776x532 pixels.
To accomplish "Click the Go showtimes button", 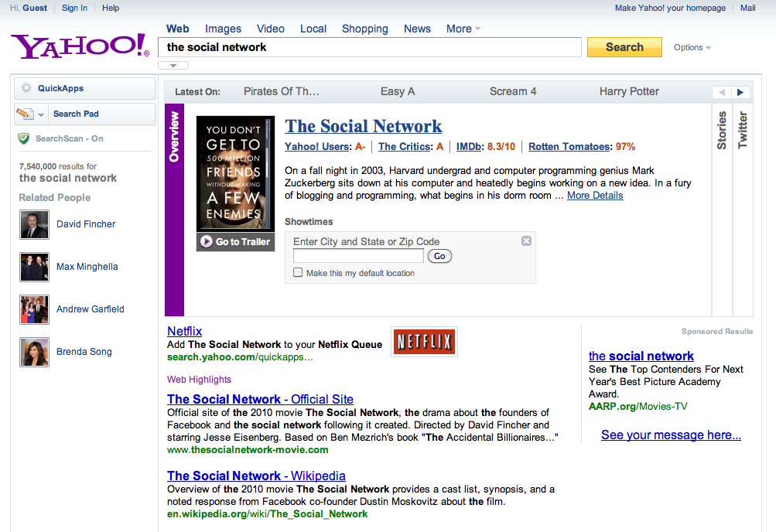I will point(439,256).
